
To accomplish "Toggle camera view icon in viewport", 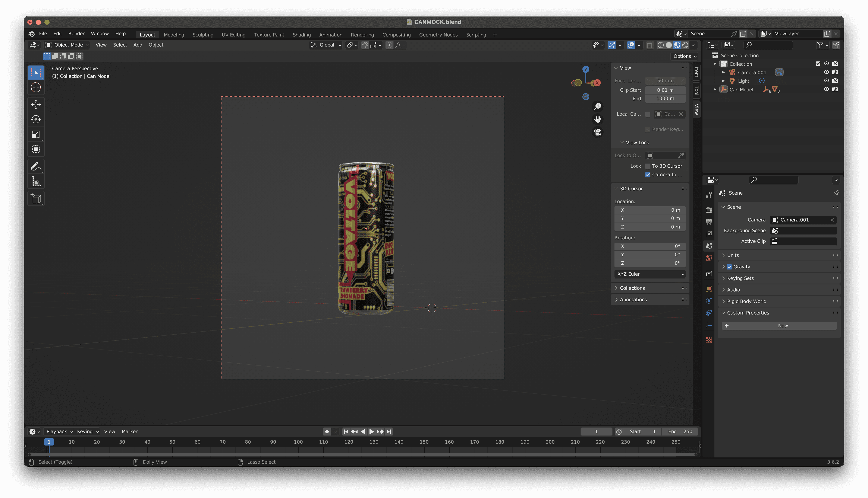I will pos(598,132).
